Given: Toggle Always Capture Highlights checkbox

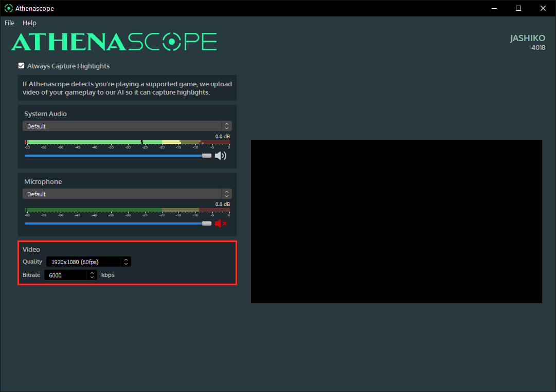Looking at the screenshot, I should click(x=21, y=66).
